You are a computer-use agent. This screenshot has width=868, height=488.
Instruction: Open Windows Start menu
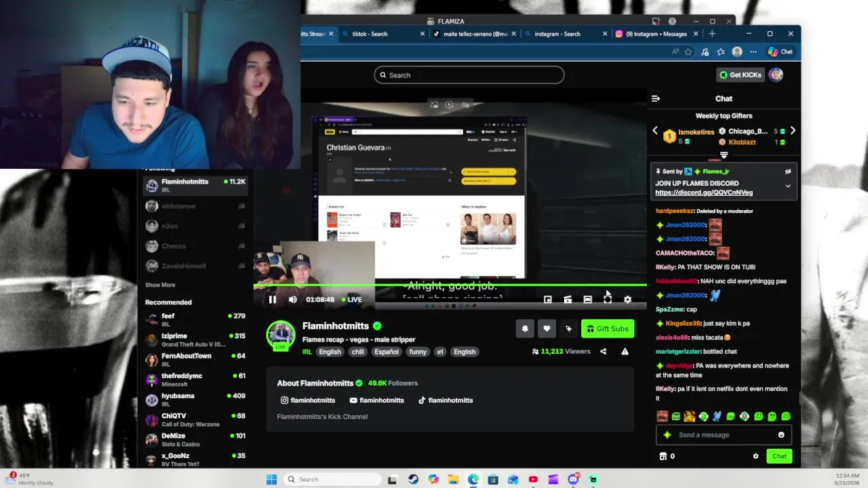[271, 479]
